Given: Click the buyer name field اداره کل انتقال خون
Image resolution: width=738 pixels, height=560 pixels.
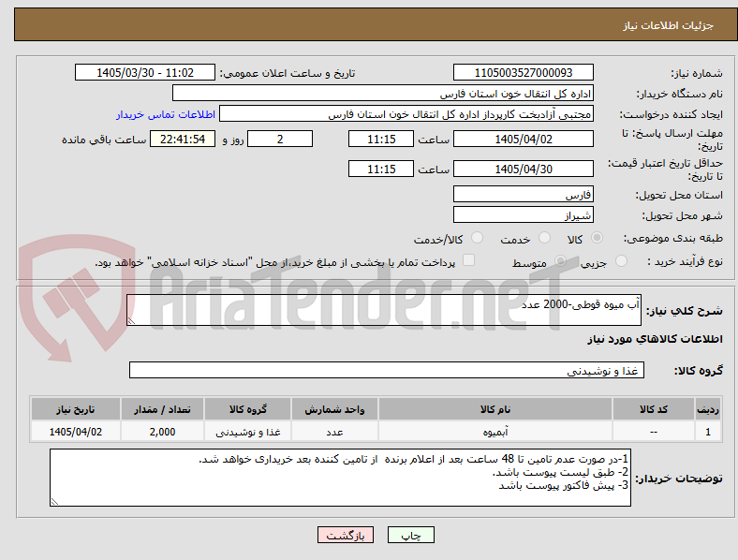Looking at the screenshot, I should click(x=383, y=93).
